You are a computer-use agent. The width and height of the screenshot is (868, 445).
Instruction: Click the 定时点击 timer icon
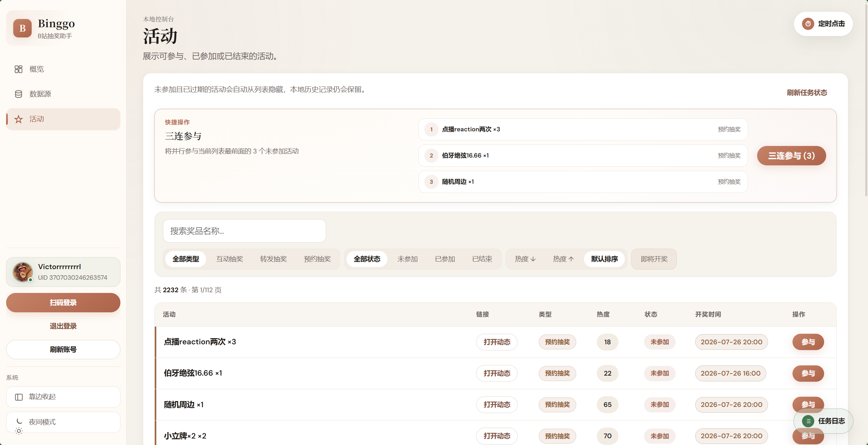[808, 24]
